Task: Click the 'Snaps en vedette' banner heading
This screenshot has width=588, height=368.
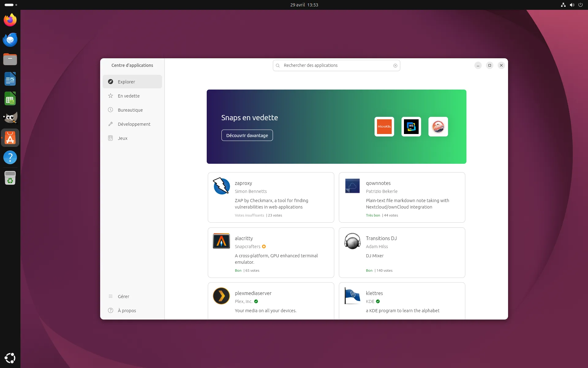Action: pos(250,117)
